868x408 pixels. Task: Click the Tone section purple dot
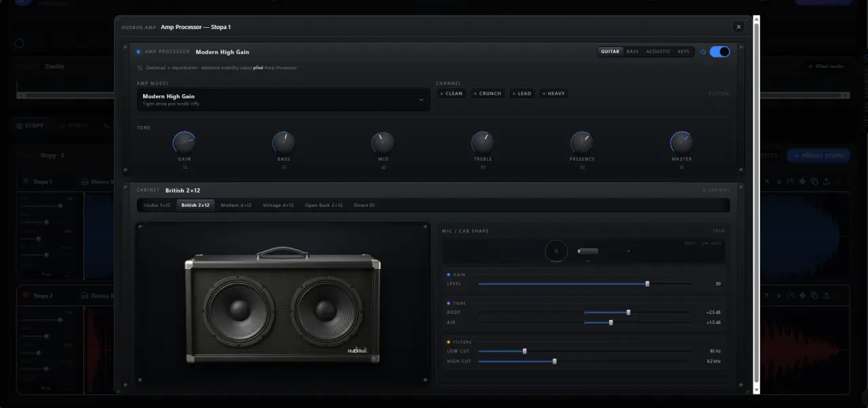[x=449, y=303]
